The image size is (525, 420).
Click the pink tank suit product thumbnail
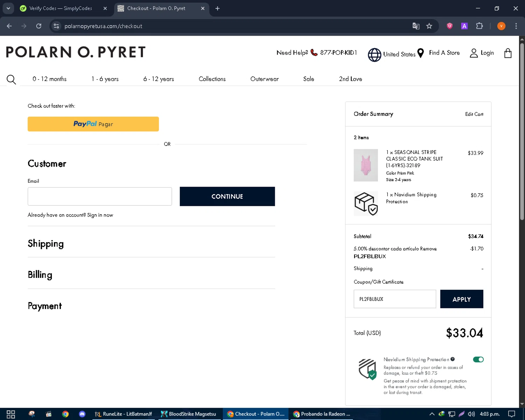tap(366, 165)
